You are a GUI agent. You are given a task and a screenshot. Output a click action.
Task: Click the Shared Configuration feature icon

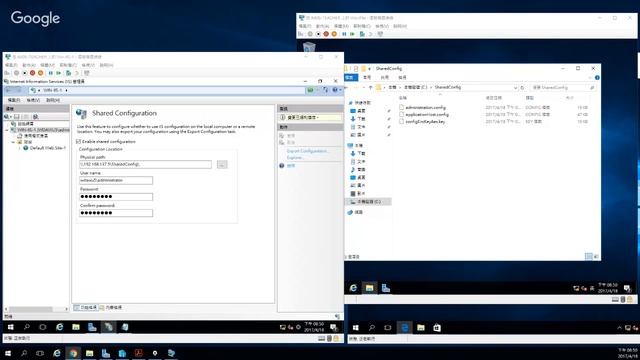click(81, 114)
